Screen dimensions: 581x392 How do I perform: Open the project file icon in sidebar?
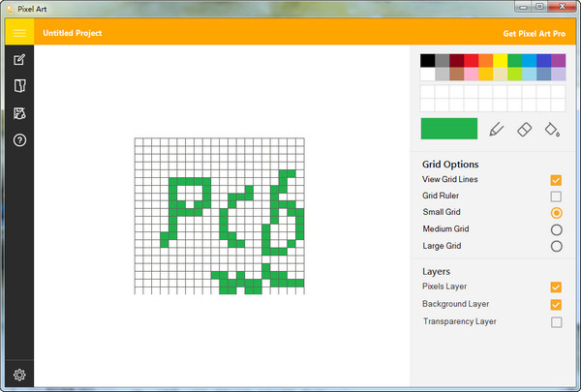tap(19, 86)
